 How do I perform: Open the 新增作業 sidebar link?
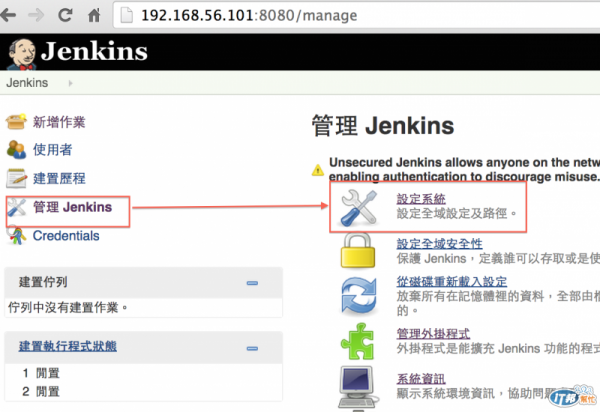point(59,122)
